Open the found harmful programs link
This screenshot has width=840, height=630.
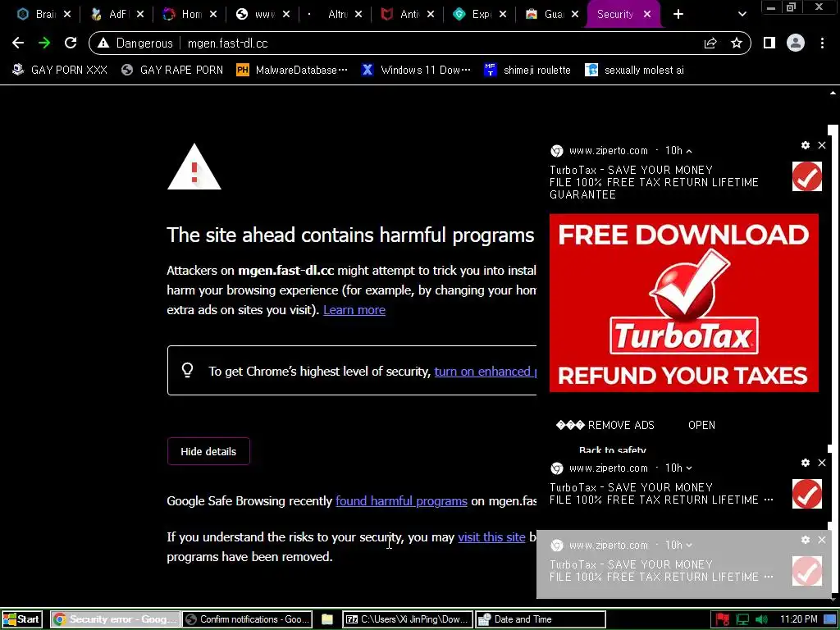coord(401,501)
